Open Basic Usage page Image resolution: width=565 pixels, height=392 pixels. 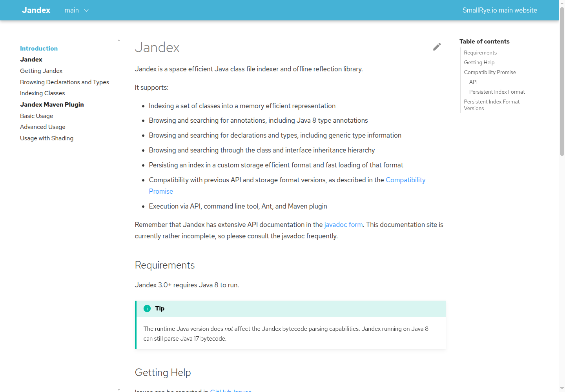(36, 116)
